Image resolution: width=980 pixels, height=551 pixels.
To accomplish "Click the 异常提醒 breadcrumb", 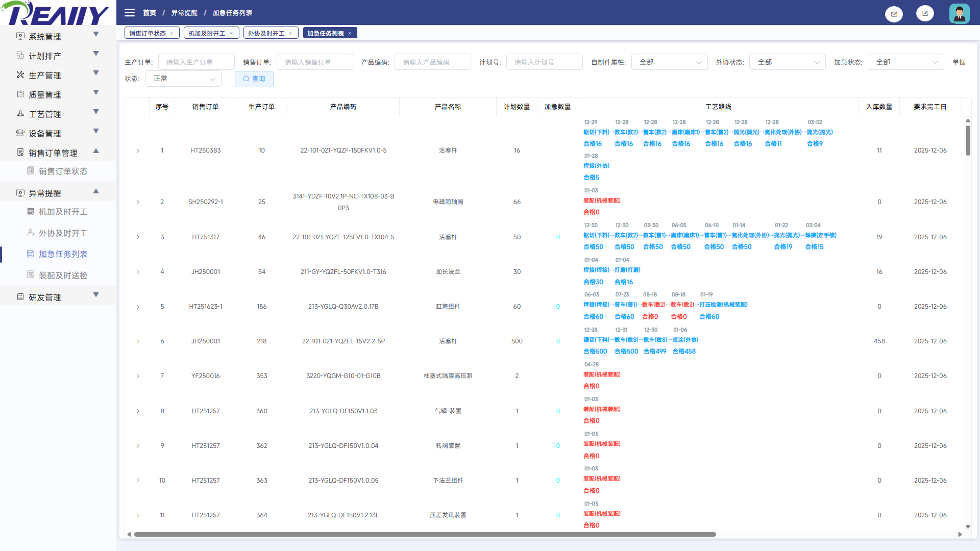I will click(x=184, y=13).
